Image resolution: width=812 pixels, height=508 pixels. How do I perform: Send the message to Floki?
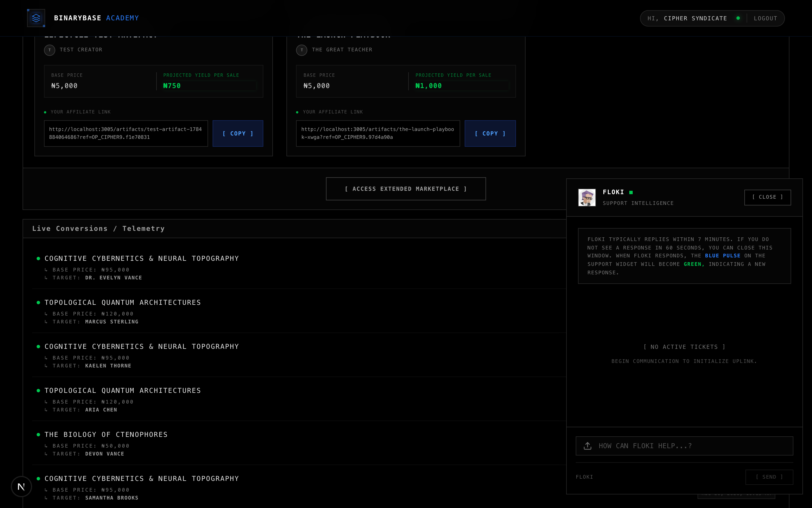tap(769, 477)
